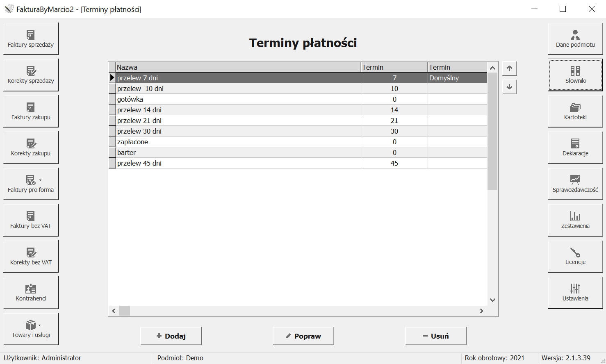Open Faktury zakupu module
Screen dimensions: 606x364
click(x=31, y=111)
